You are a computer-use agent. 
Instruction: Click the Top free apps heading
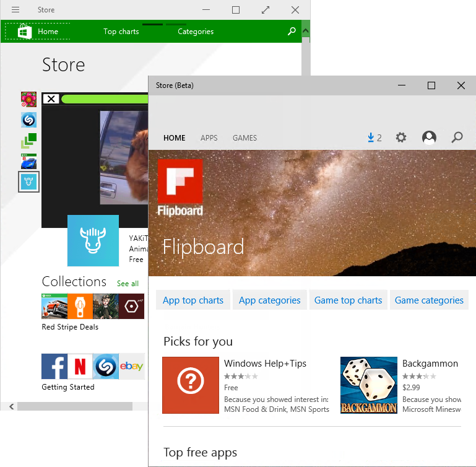coord(200,452)
